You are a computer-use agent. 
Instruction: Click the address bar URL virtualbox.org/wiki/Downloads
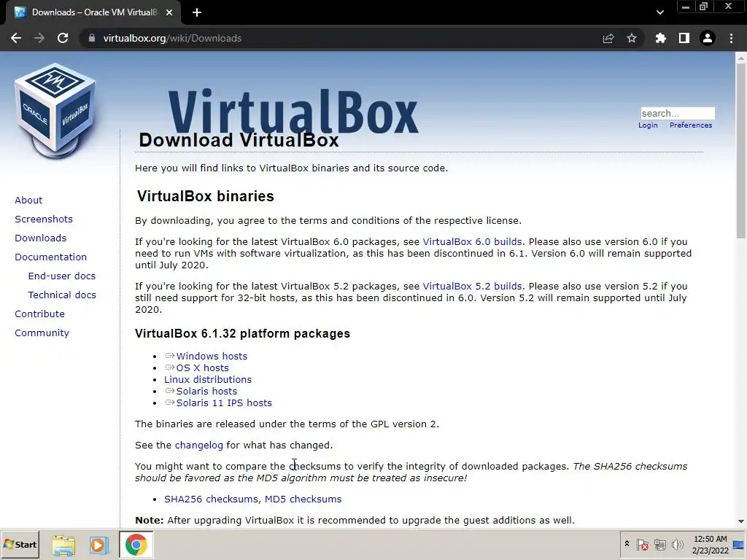pyautogui.click(x=172, y=38)
